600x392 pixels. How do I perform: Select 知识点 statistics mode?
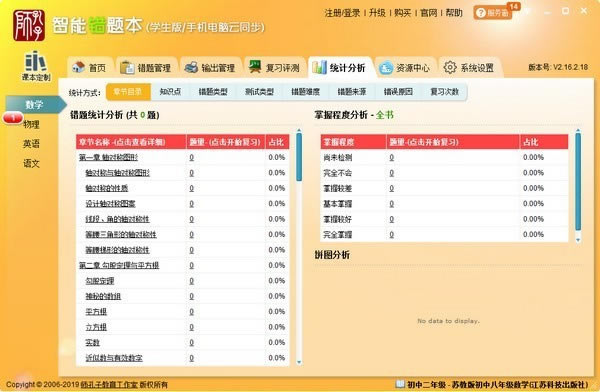(170, 91)
